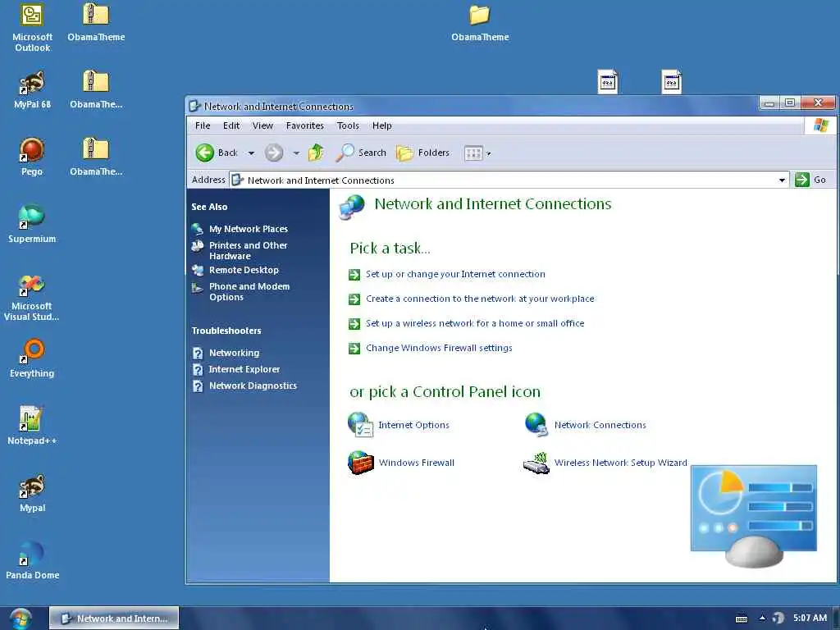Select the Mypal desktop shortcut
The width and height of the screenshot is (840, 630).
point(32,493)
